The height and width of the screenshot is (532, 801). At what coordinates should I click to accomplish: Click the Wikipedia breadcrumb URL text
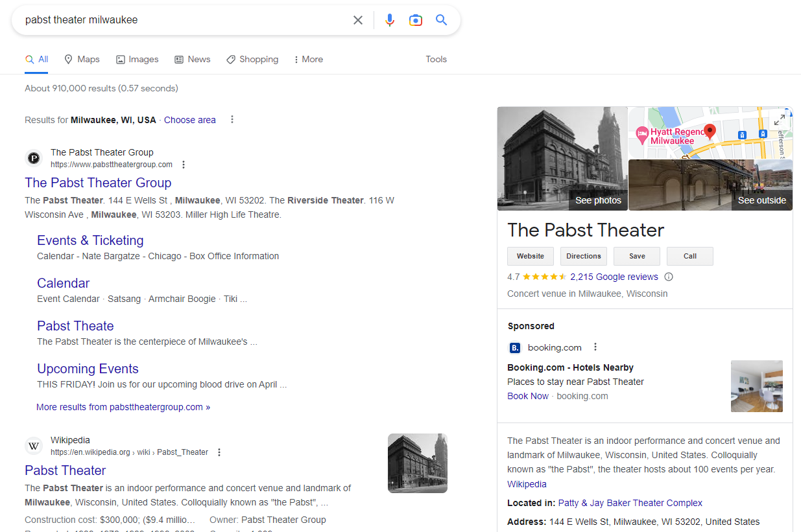pos(130,452)
